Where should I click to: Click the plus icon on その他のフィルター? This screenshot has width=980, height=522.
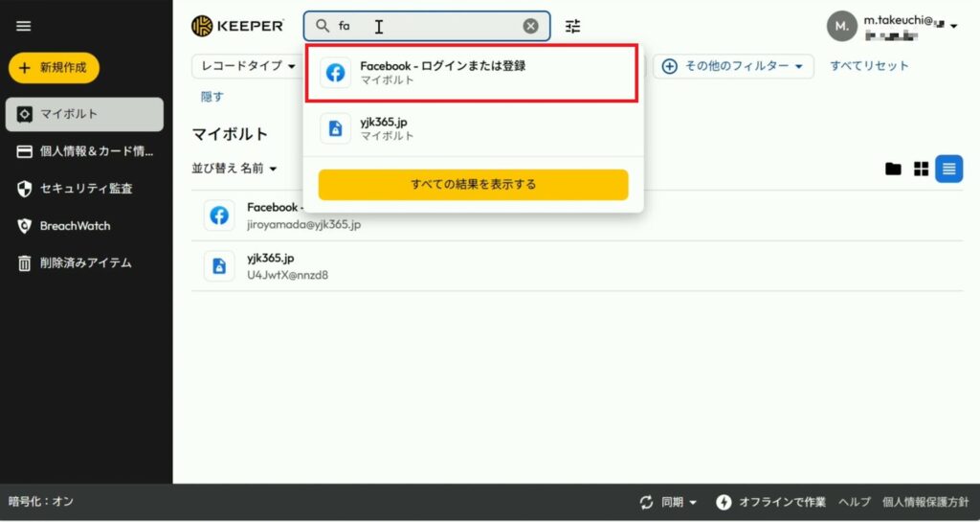point(669,66)
